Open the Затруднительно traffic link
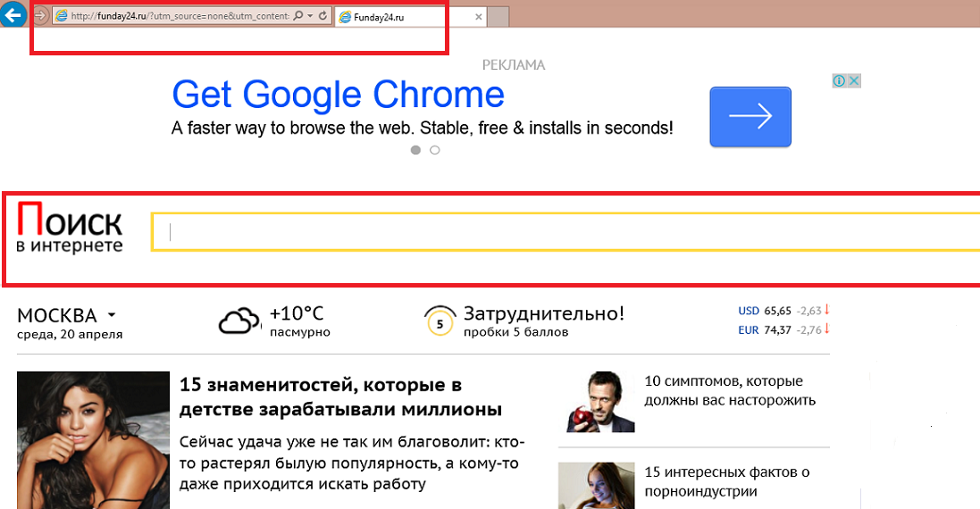 click(x=544, y=313)
